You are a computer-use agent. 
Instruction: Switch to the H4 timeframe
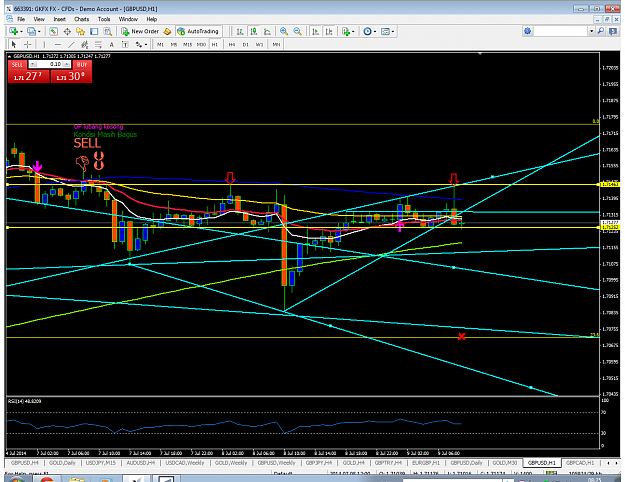click(232, 44)
